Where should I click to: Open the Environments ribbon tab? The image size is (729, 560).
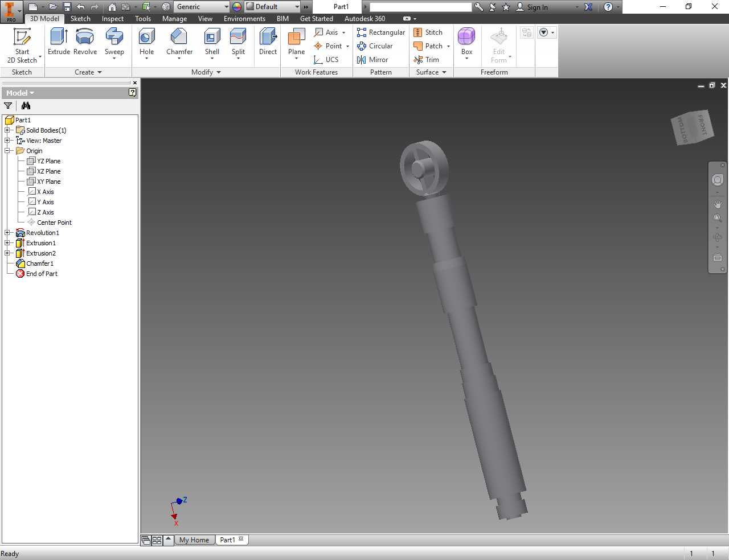(244, 19)
